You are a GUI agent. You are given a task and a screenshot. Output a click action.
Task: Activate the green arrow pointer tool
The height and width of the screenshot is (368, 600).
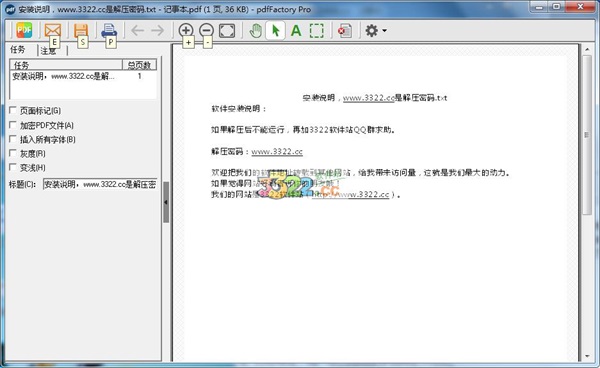(276, 31)
